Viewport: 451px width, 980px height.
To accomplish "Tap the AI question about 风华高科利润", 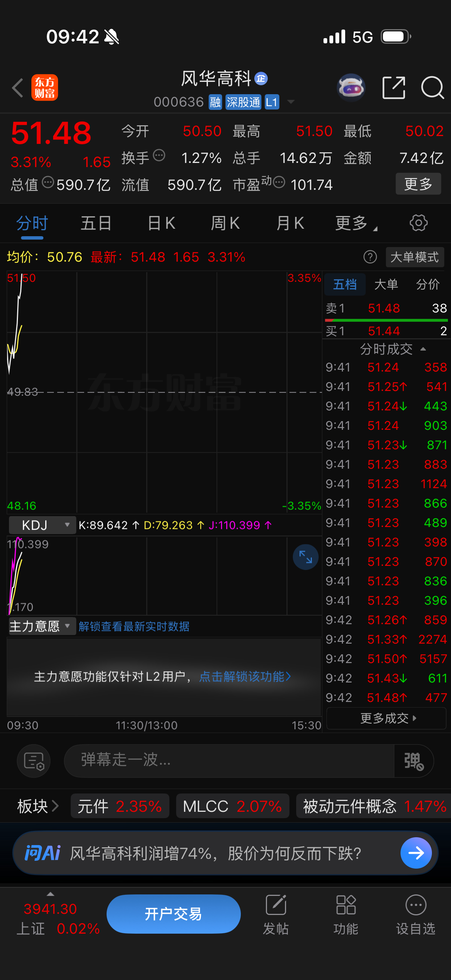I will tap(215, 853).
